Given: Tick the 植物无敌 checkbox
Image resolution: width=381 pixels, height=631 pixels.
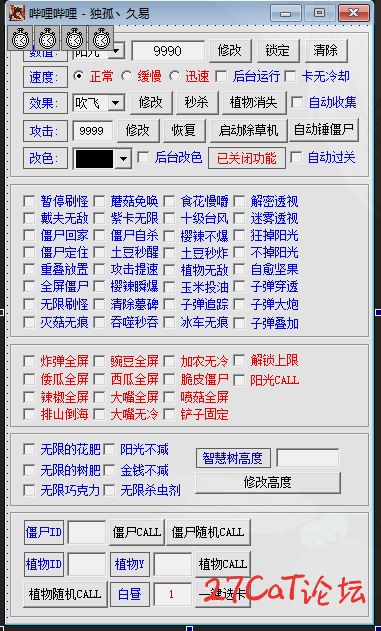Looking at the screenshot, I should (x=169, y=270).
